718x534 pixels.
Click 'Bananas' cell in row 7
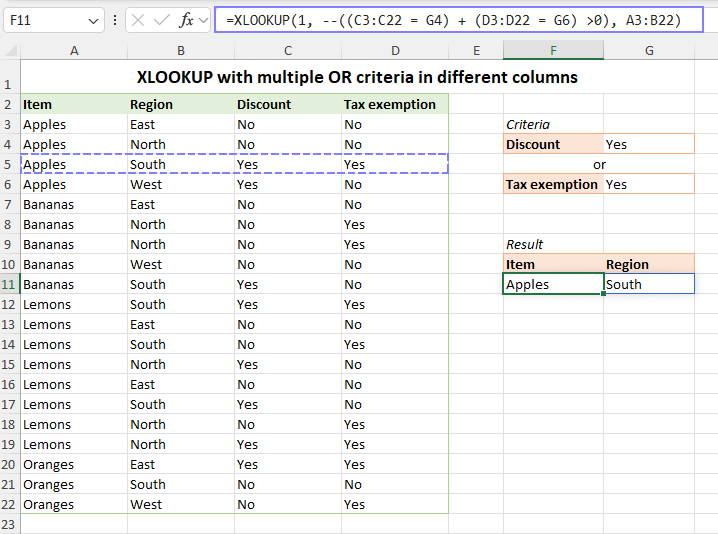pos(74,204)
